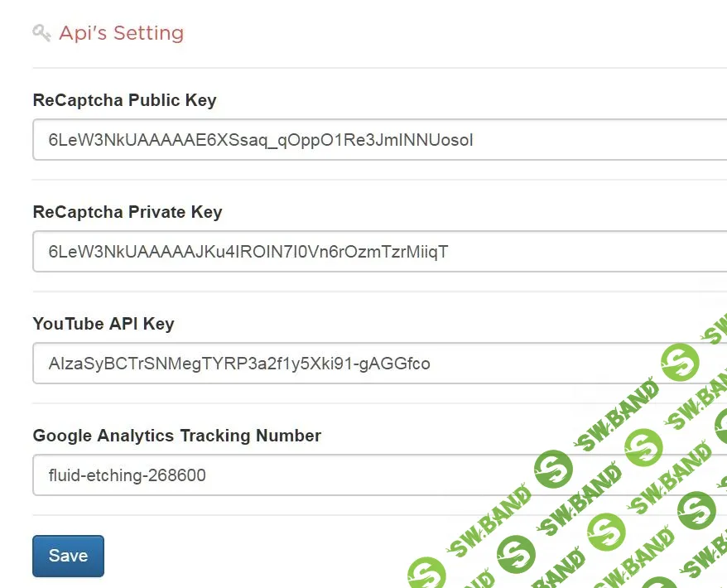The width and height of the screenshot is (727, 588).
Task: Click the green S logo over YouTube field
Action: 681,363
